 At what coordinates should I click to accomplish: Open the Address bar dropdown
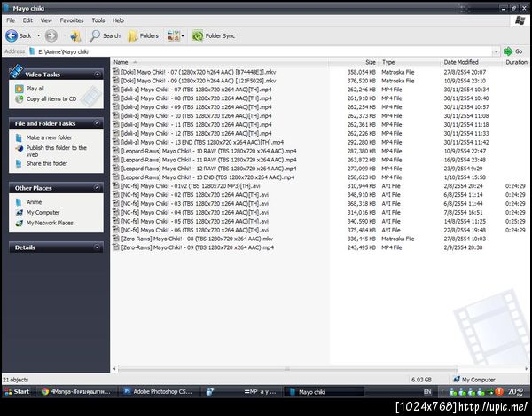pyautogui.click(x=496, y=51)
